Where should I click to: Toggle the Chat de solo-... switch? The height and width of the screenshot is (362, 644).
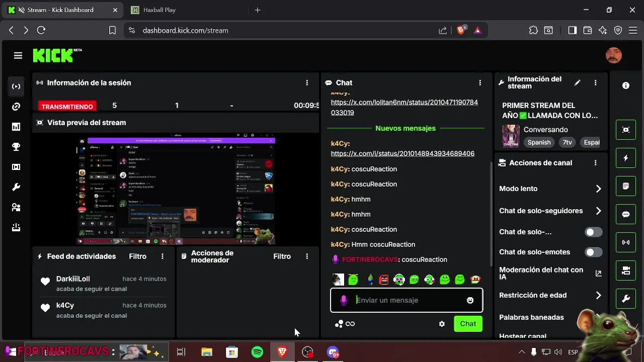[593, 232]
